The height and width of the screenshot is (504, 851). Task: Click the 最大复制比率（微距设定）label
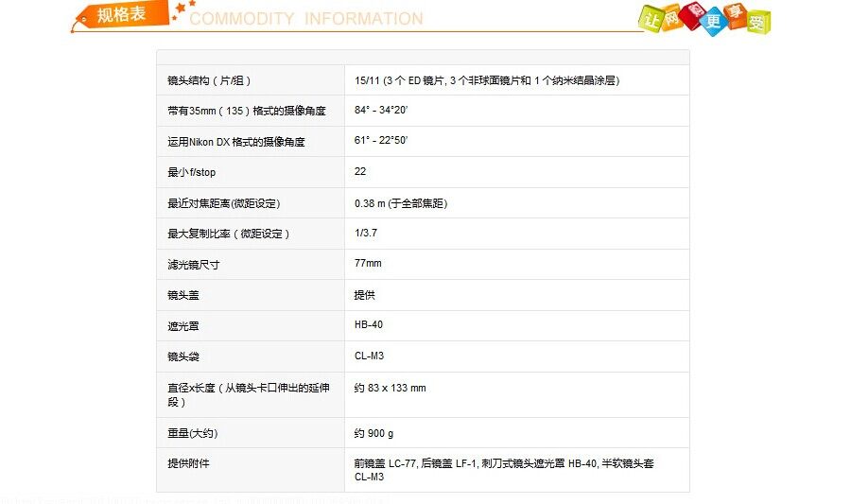pyautogui.click(x=229, y=234)
